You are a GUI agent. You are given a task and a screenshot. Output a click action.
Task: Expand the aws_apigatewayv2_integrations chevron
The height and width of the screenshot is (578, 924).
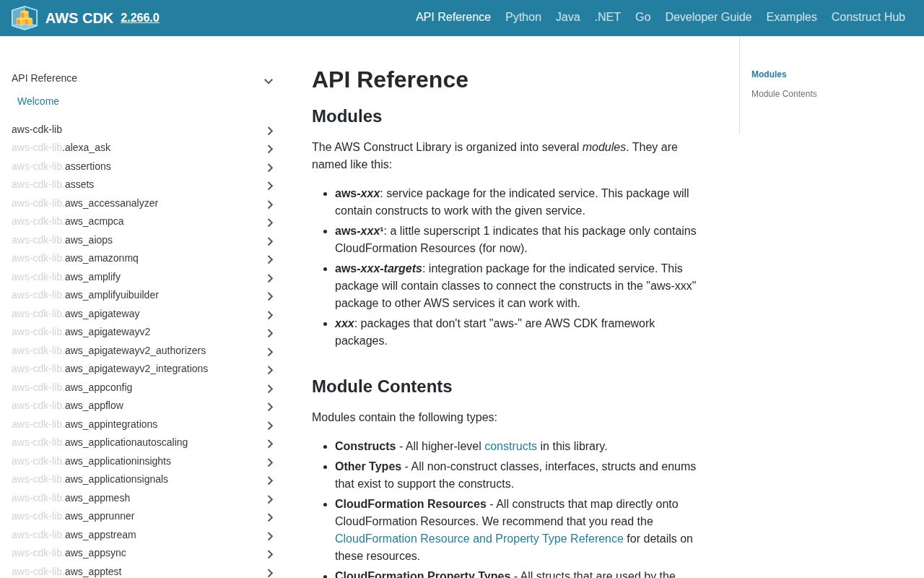(270, 370)
